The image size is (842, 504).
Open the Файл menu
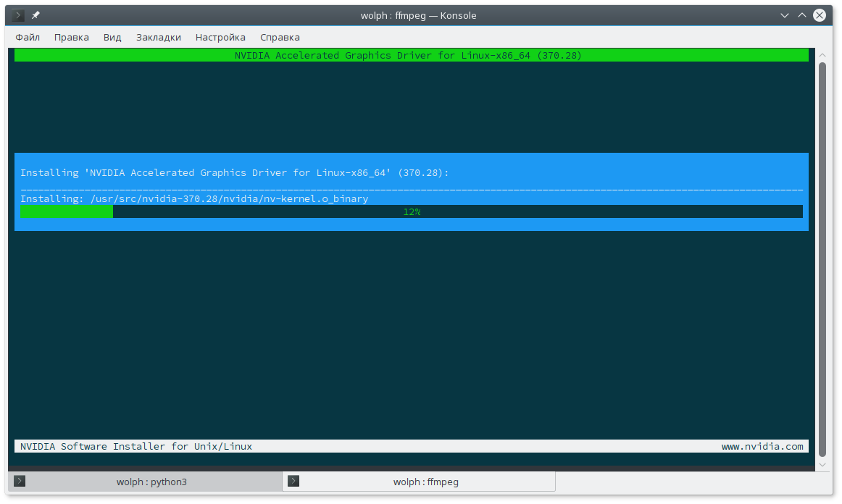(28, 37)
